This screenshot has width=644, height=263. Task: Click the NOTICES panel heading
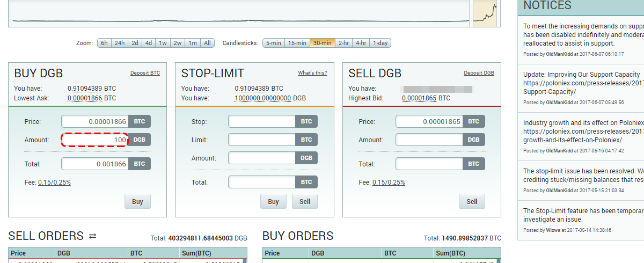pos(547,6)
